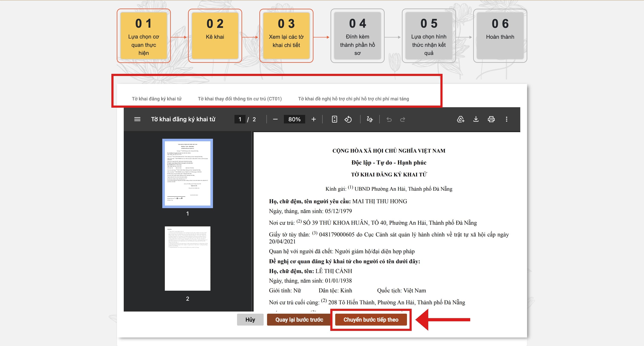The height and width of the screenshot is (346, 644).
Task: Click the birth date 01/01/1938 line
Action: [310, 281]
